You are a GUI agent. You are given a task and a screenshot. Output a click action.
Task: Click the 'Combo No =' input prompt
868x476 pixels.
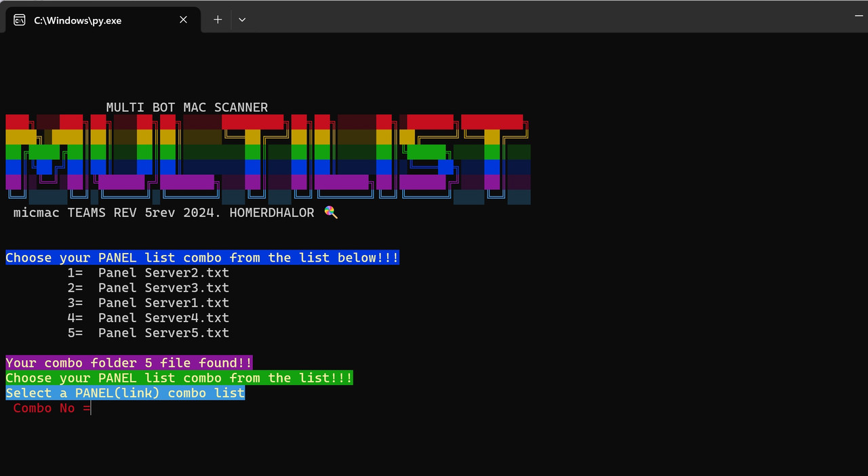(52, 408)
